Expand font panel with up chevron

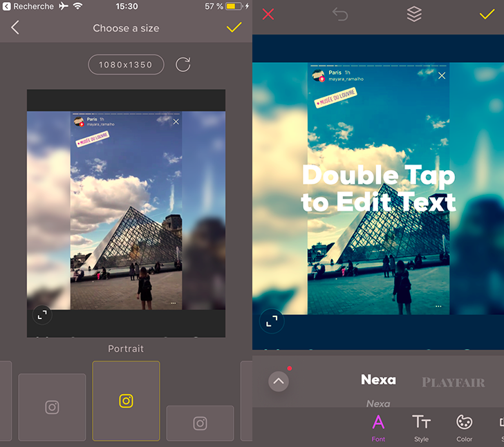279,381
